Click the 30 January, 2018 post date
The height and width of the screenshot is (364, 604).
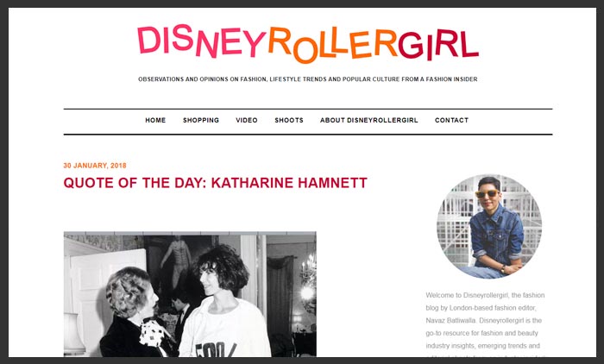95,166
